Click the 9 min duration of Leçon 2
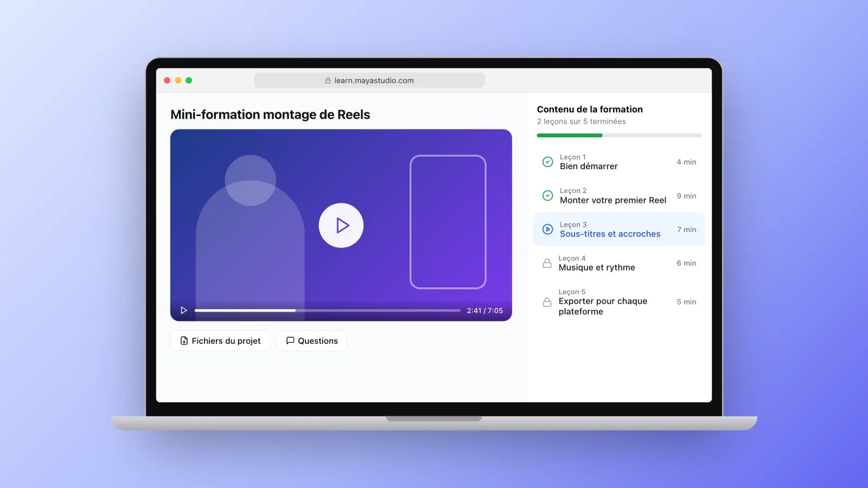The image size is (868, 488). tap(687, 196)
